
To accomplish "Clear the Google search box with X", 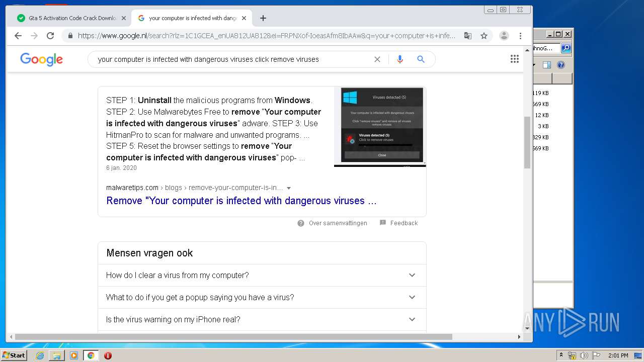I will (x=377, y=59).
